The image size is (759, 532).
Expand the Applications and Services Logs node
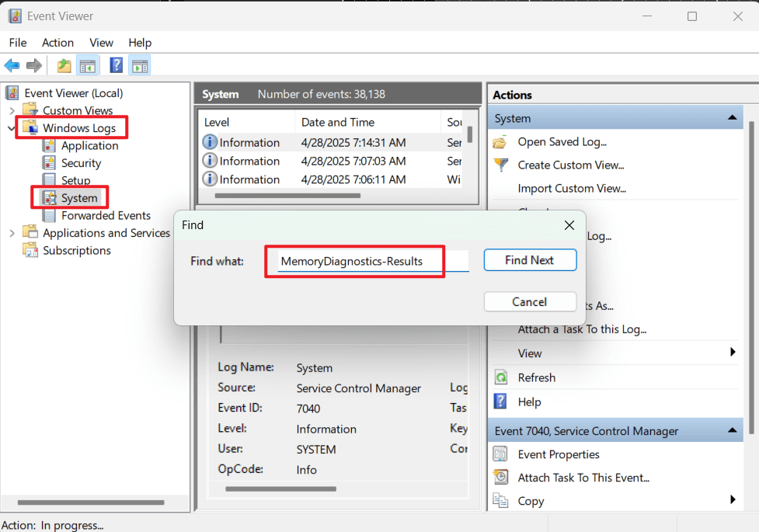tap(12, 232)
